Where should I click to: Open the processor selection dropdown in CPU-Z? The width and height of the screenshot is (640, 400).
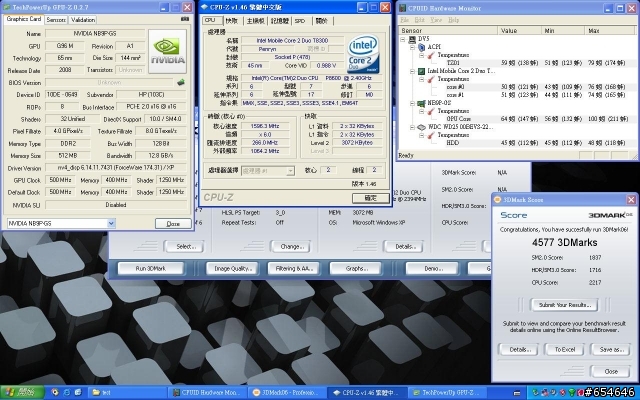pyautogui.click(x=290, y=171)
